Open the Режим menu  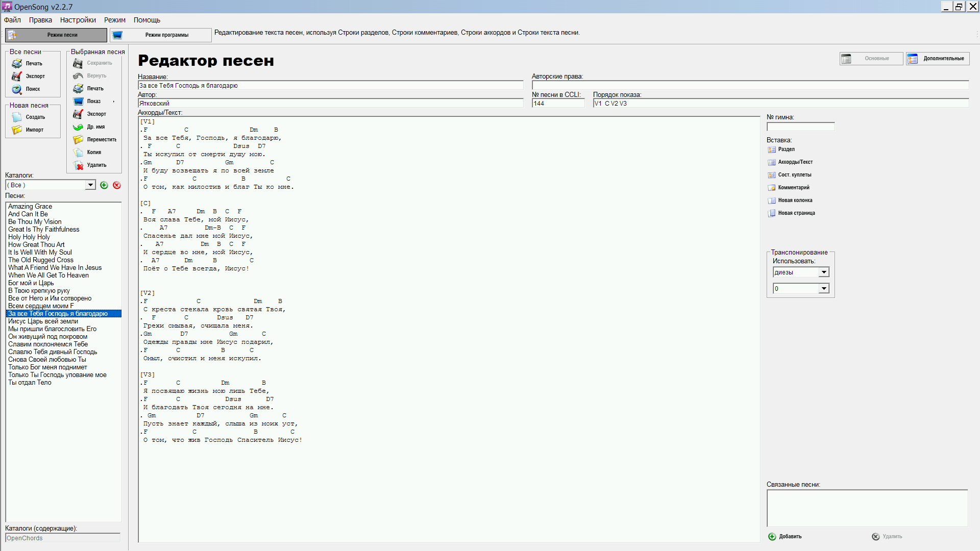115,20
